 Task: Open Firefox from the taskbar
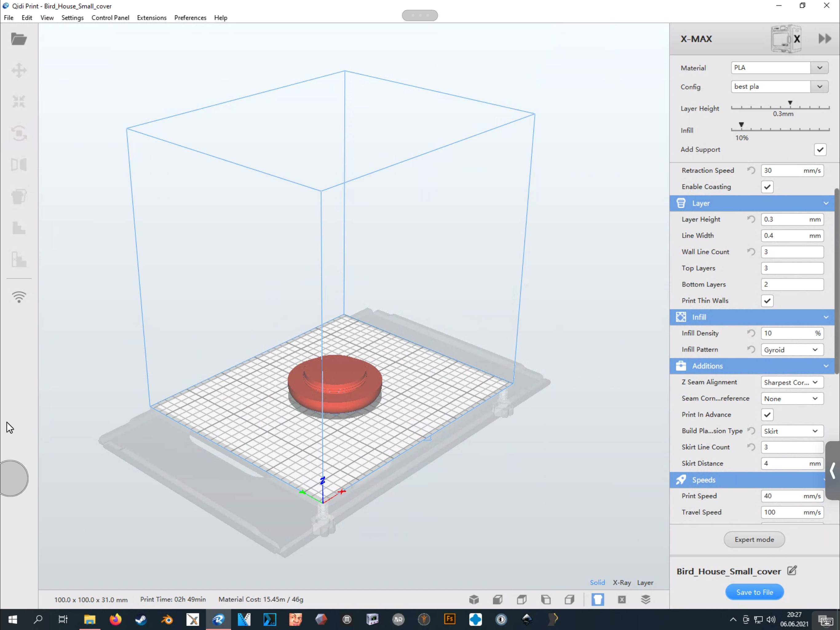[115, 620]
